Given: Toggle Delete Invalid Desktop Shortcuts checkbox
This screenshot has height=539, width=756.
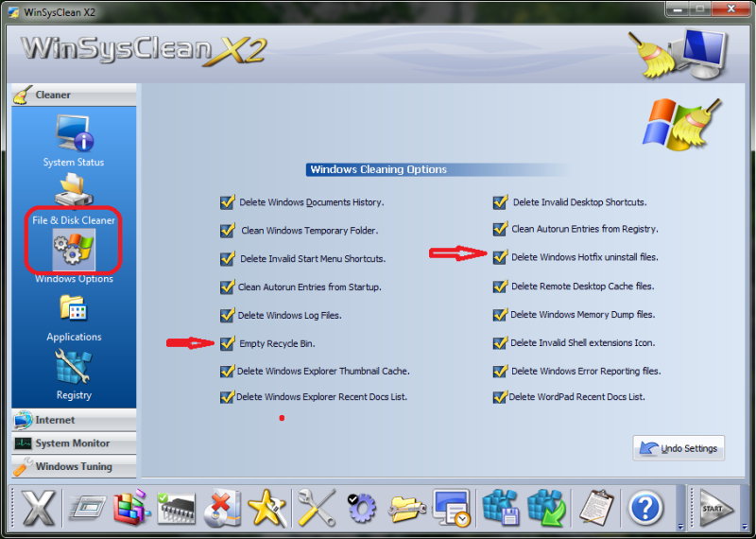Looking at the screenshot, I should pos(500,202).
